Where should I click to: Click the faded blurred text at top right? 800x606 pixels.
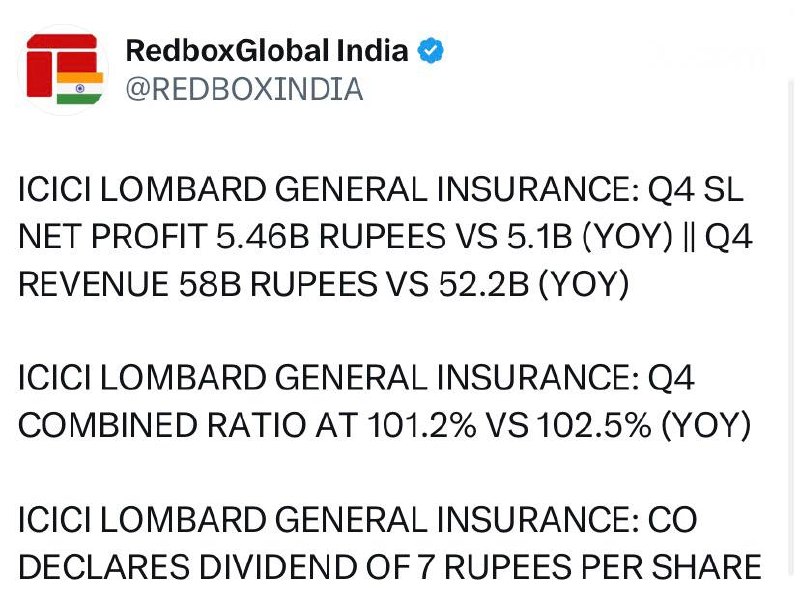(x=706, y=58)
